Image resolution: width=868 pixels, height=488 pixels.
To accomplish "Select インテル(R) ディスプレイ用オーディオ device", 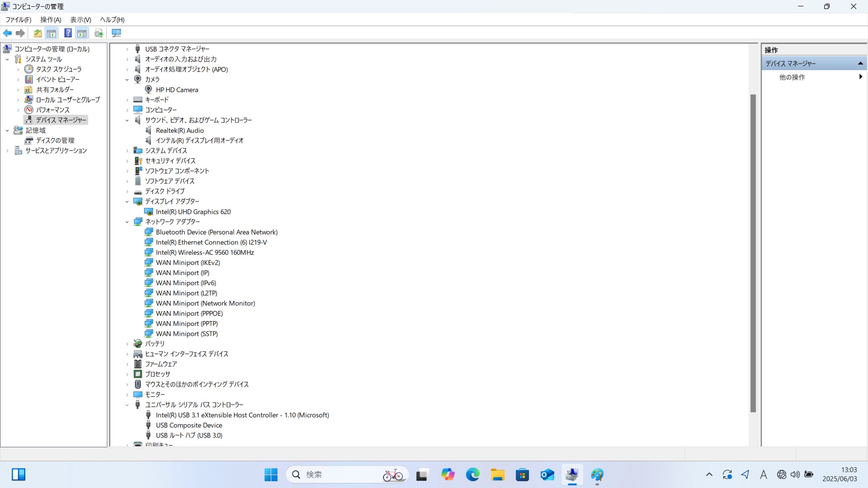I will coord(199,141).
